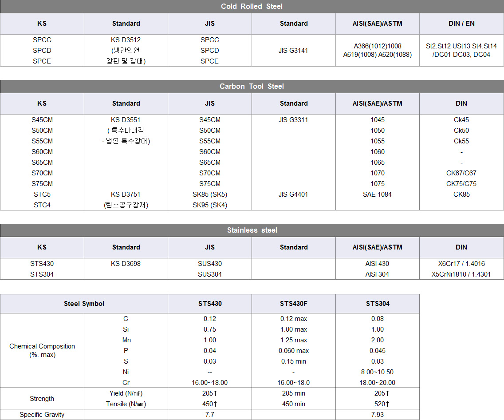Click the JIS G4401 standard text

pos(293,194)
